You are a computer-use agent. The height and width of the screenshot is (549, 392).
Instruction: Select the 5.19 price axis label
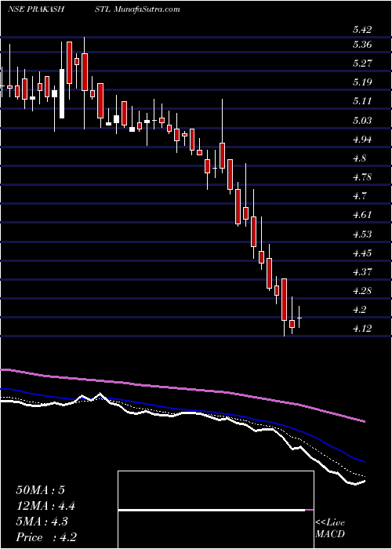point(362,82)
